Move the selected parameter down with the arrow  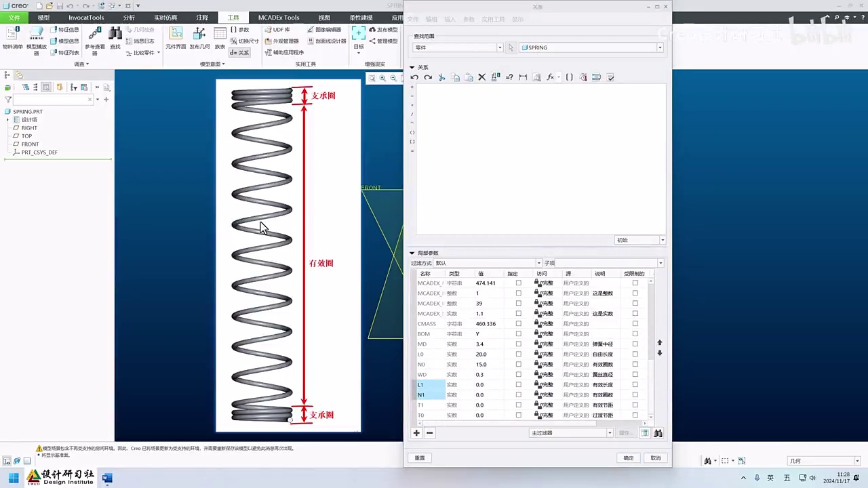click(659, 353)
